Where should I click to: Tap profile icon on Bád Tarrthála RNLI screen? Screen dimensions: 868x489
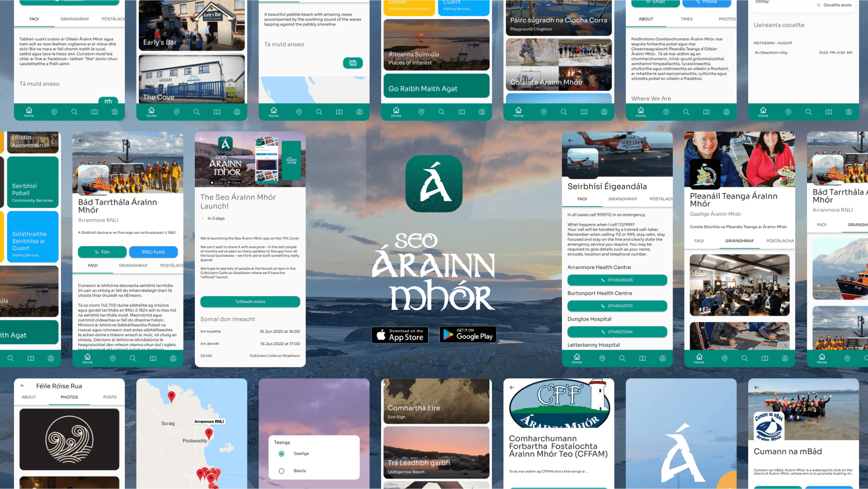(173, 358)
